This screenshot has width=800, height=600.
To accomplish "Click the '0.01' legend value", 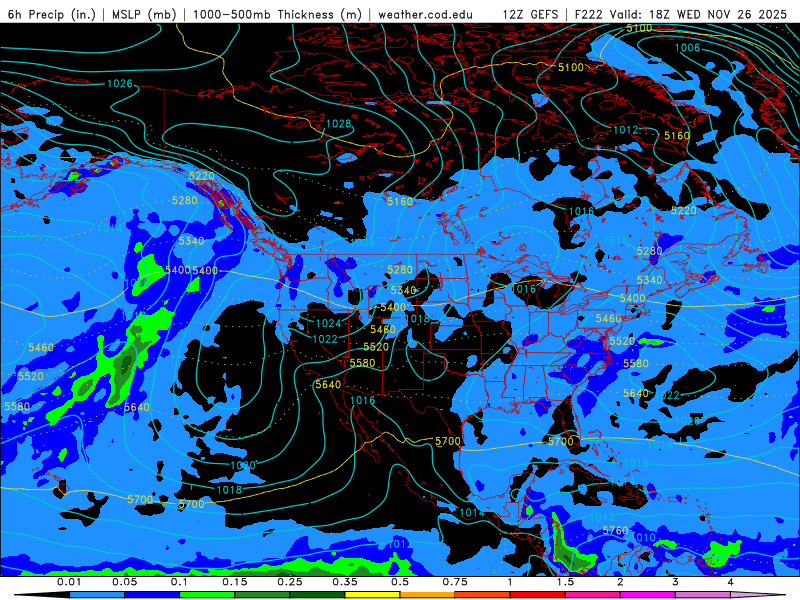I will point(69,582).
